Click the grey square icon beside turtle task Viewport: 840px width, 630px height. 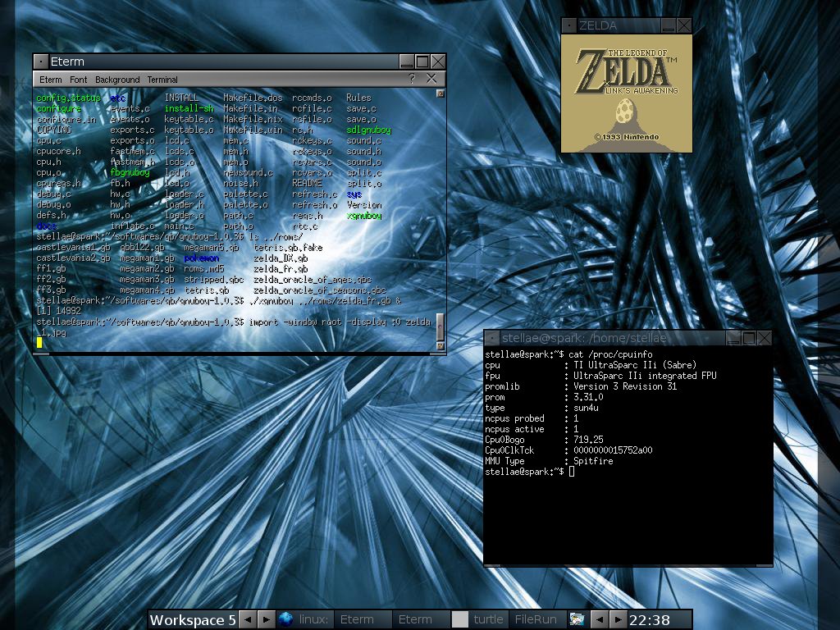pos(459,619)
